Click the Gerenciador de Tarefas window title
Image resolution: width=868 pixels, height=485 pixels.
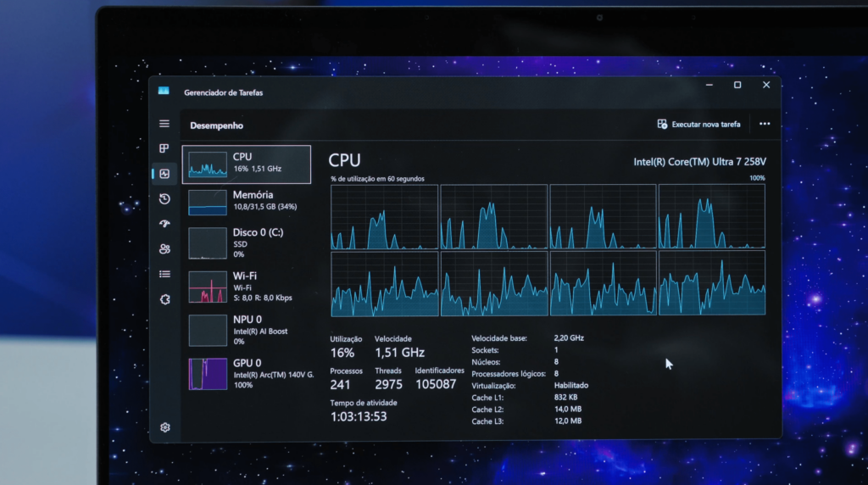coord(223,92)
